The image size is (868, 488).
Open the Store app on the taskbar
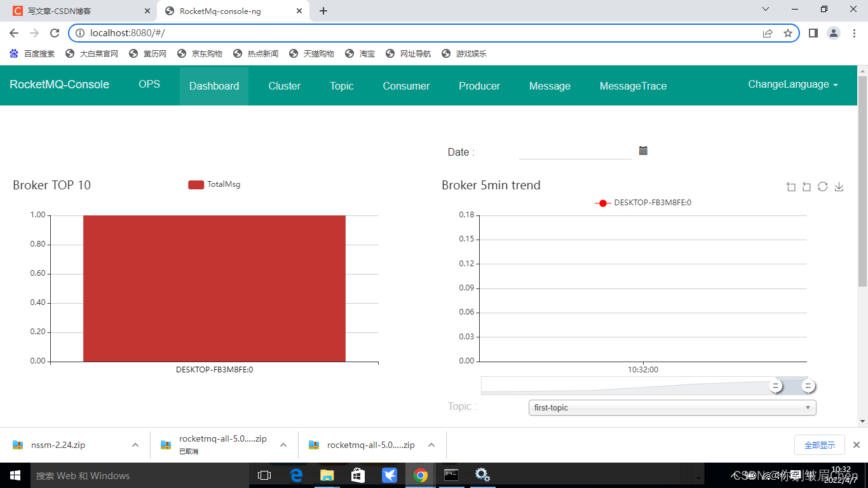[358, 475]
